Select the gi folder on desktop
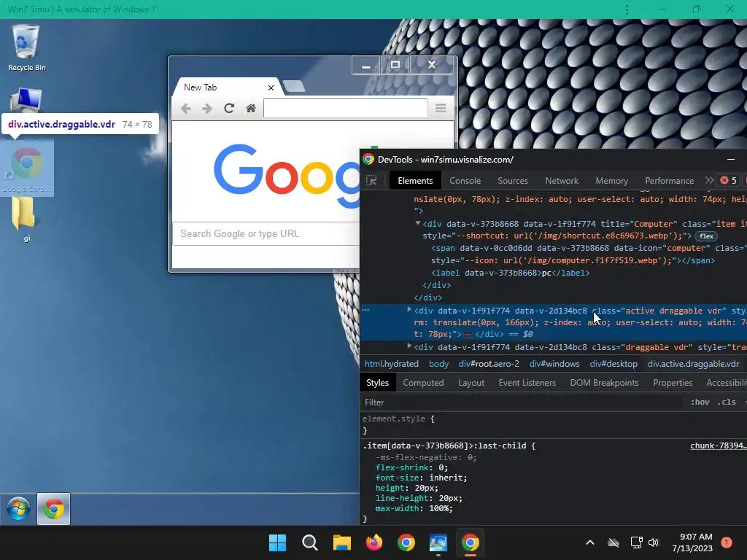The width and height of the screenshot is (747, 560). [25, 219]
